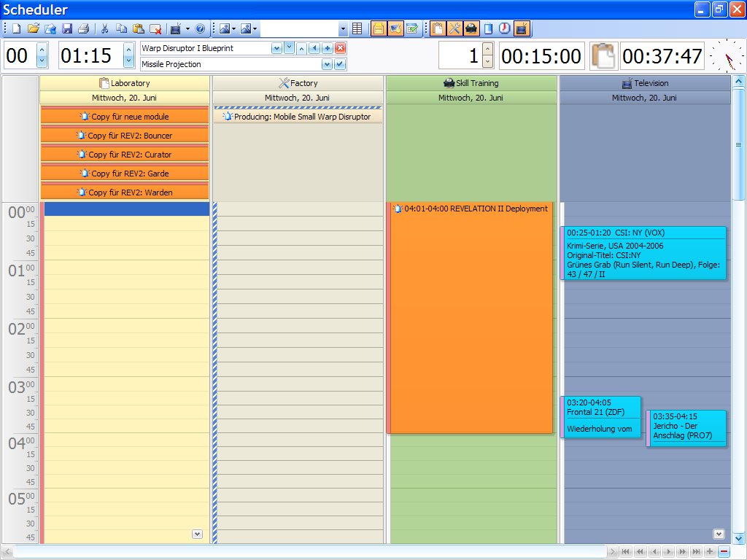747x560 pixels.
Task: Open the Missile Projection dropdown
Action: (327, 64)
